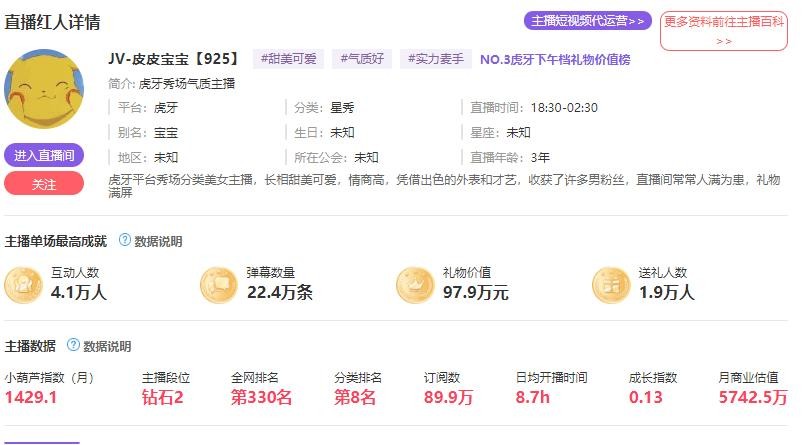Click help icon beside 主播数据

click(73, 345)
